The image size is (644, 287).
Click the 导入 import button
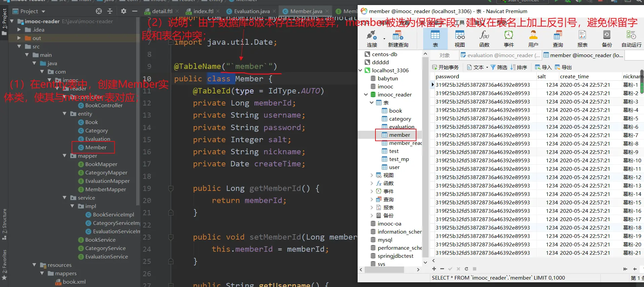point(543,68)
